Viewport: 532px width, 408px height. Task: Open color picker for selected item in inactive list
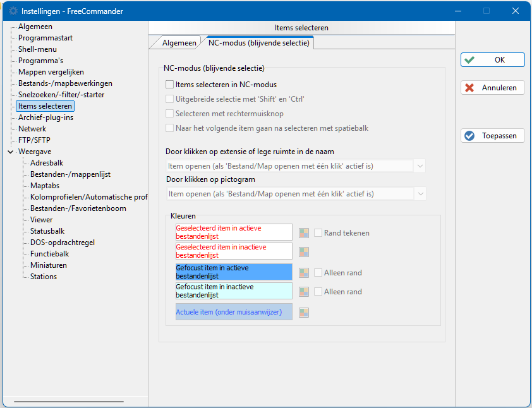coord(304,252)
